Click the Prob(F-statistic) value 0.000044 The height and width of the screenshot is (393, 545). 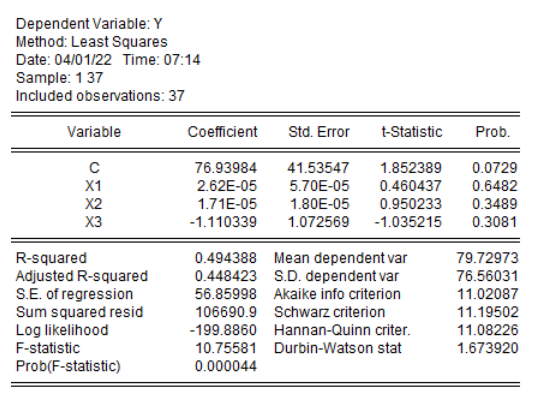226,366
